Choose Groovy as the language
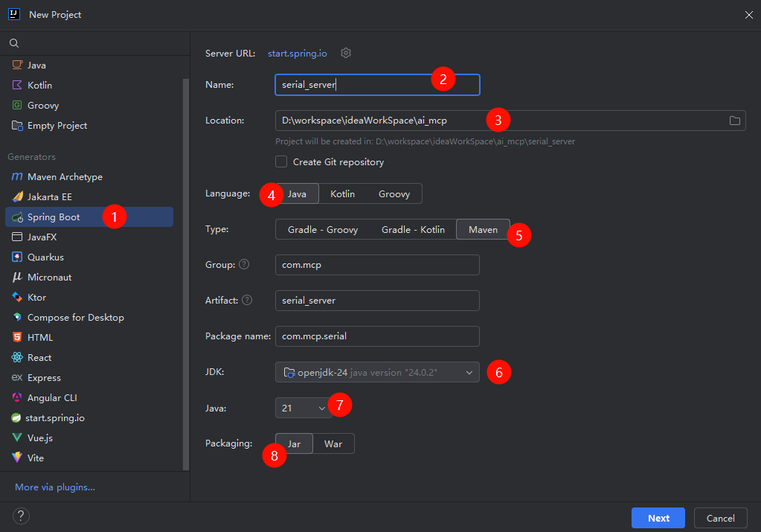The width and height of the screenshot is (761, 532). pyautogui.click(x=394, y=193)
